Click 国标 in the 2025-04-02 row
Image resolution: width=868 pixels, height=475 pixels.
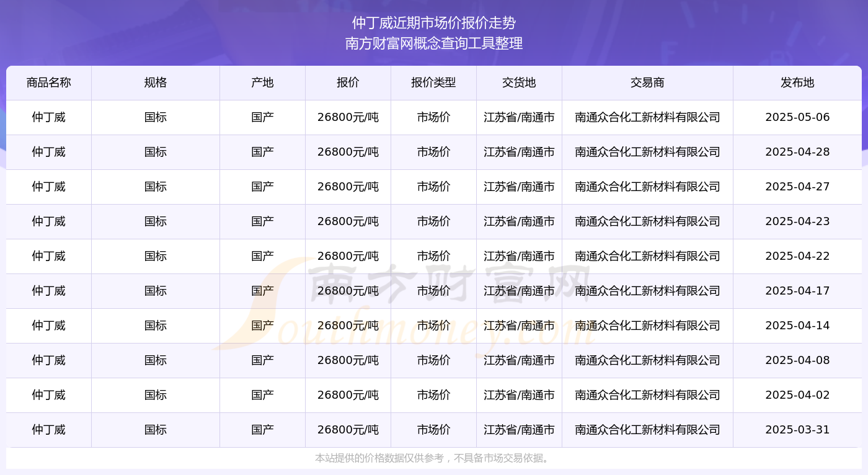pyautogui.click(x=156, y=395)
